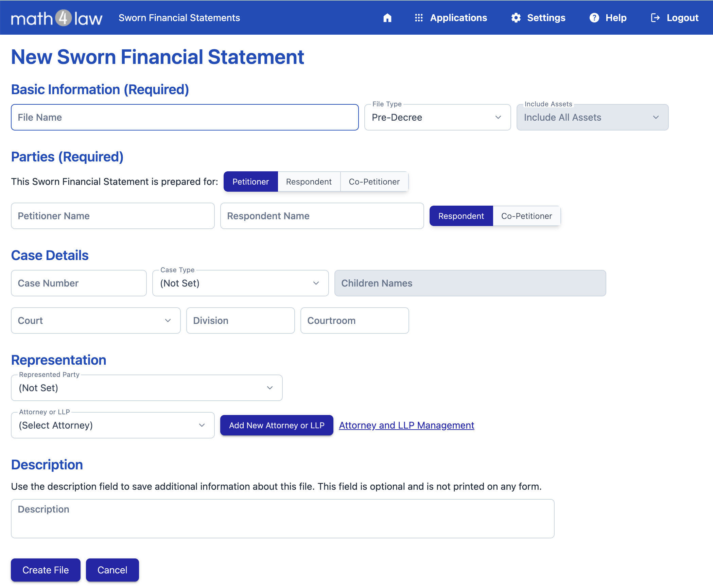This screenshot has width=713, height=588.
Task: Open the Applications grid icon
Action: [x=419, y=18]
